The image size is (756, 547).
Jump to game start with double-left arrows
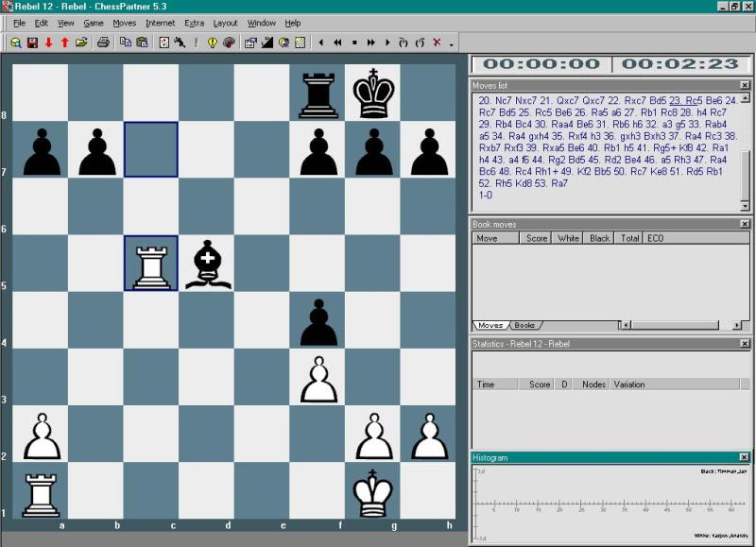click(337, 43)
